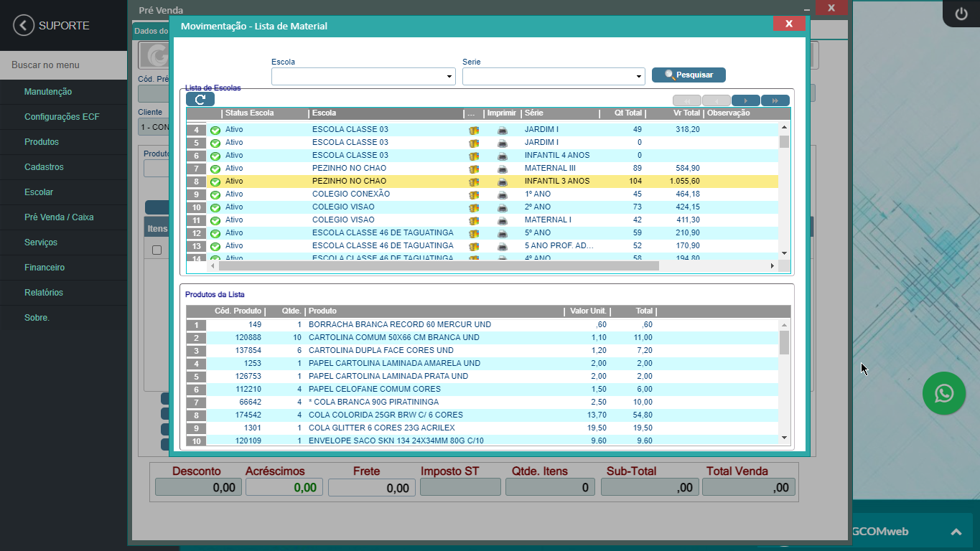The image size is (980, 551).
Task: Select BORRACHA BRANCA RECORD 60 MERCUR UND
Action: (482, 325)
